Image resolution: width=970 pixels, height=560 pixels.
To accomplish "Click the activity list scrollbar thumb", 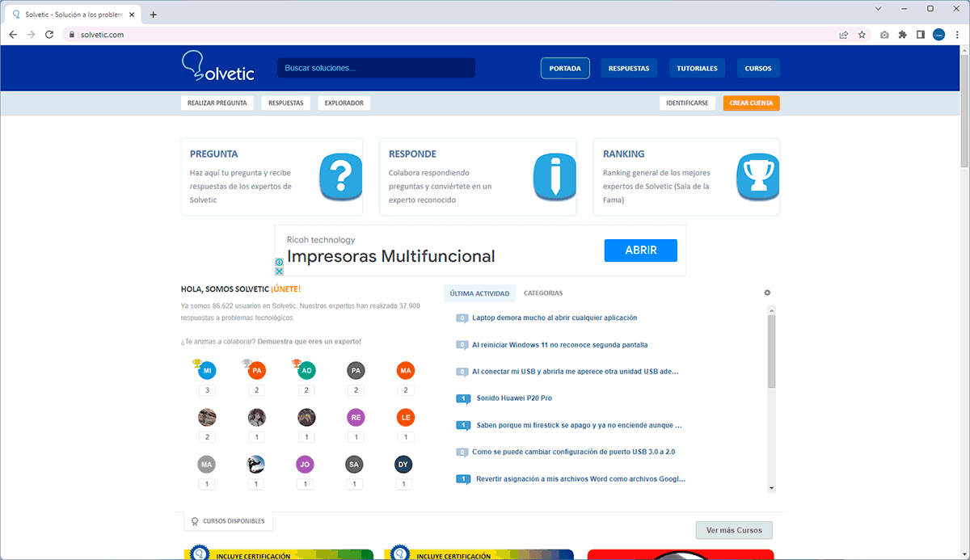I will tap(771, 351).
